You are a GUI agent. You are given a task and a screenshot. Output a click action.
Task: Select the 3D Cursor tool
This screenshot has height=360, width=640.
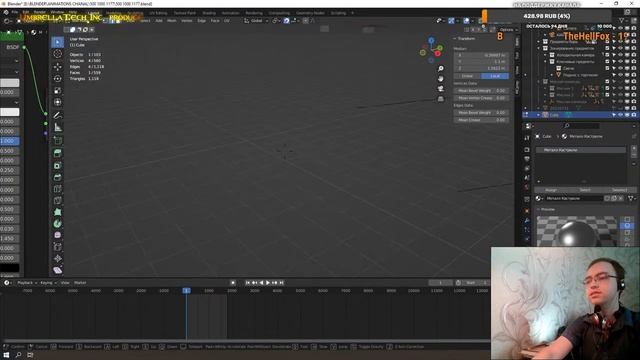click(58, 54)
